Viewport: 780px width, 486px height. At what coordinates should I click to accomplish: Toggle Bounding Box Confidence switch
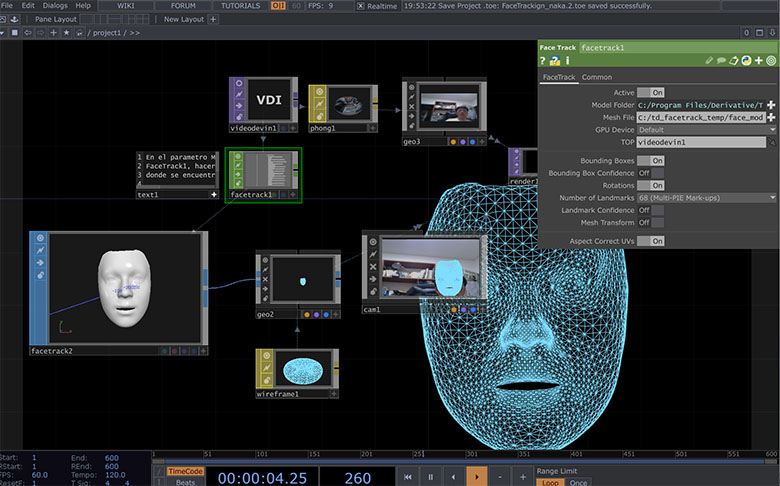point(651,173)
